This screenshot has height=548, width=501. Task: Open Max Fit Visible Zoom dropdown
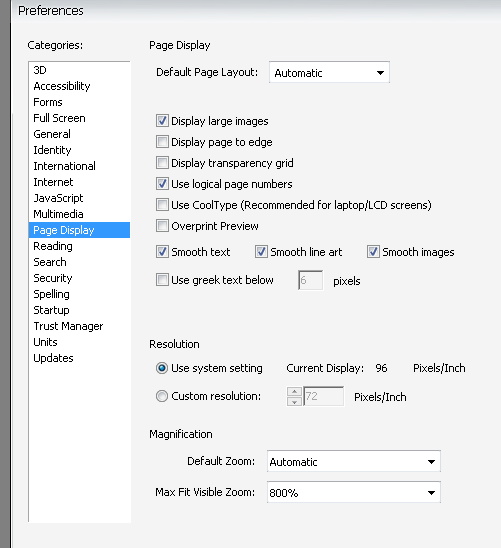pyautogui.click(x=354, y=492)
